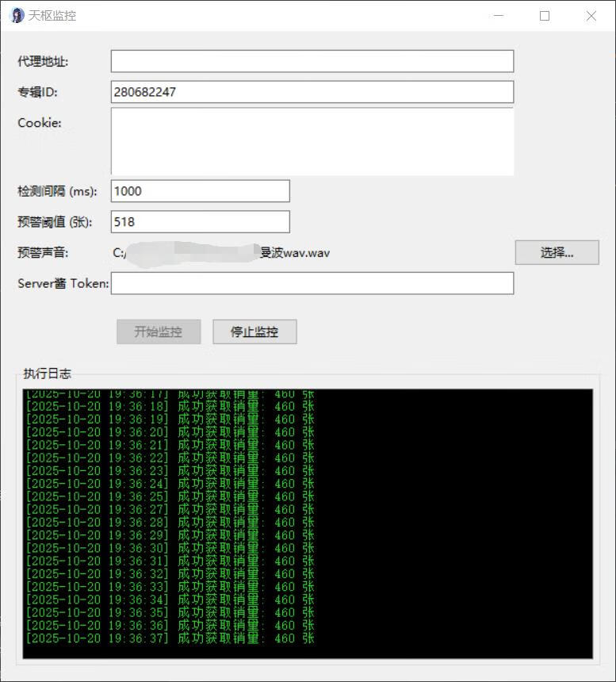This screenshot has height=682, width=616.
Task: Close the 天枢监控 window
Action: click(x=591, y=16)
